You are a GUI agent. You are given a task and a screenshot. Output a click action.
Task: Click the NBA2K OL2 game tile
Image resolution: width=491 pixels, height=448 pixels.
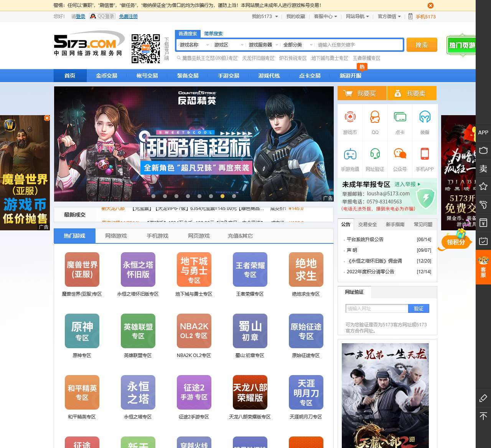pyautogui.click(x=194, y=331)
